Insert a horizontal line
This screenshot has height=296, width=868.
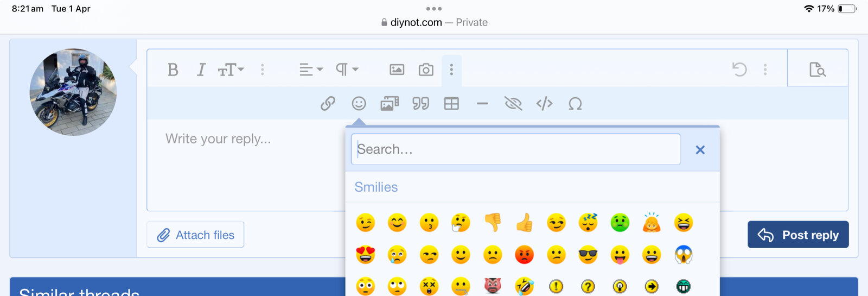[x=482, y=103]
